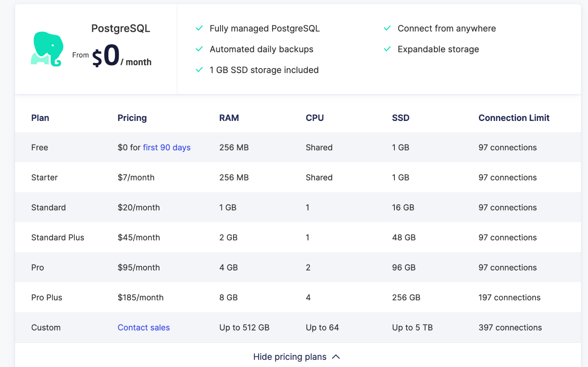Viewport: 588px width, 367px height.
Task: Click the 48 GB SSD cell
Action: (404, 238)
